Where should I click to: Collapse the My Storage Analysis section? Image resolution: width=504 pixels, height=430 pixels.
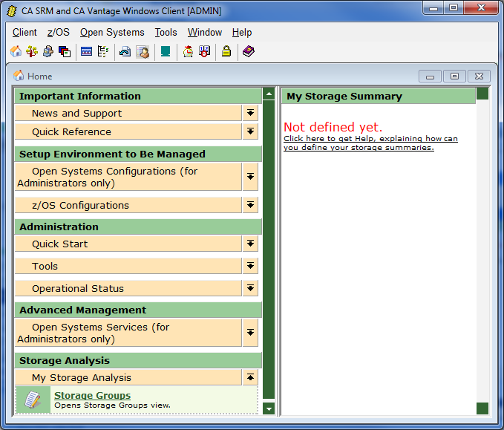click(x=251, y=377)
